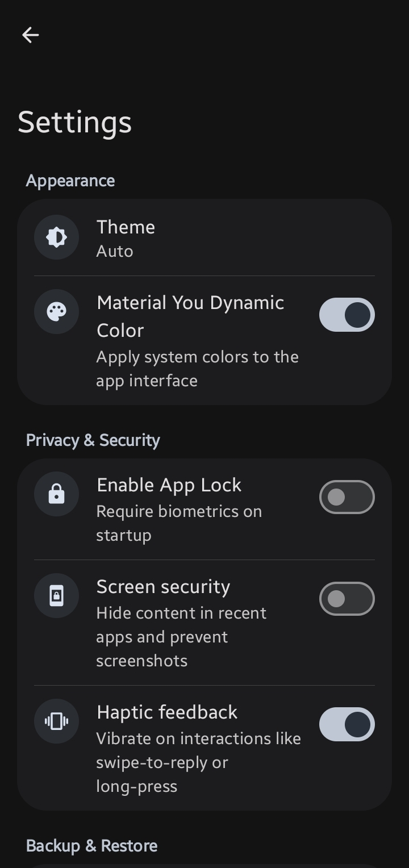Tap the App Lock padlock icon
The height and width of the screenshot is (868, 409).
[56, 494]
